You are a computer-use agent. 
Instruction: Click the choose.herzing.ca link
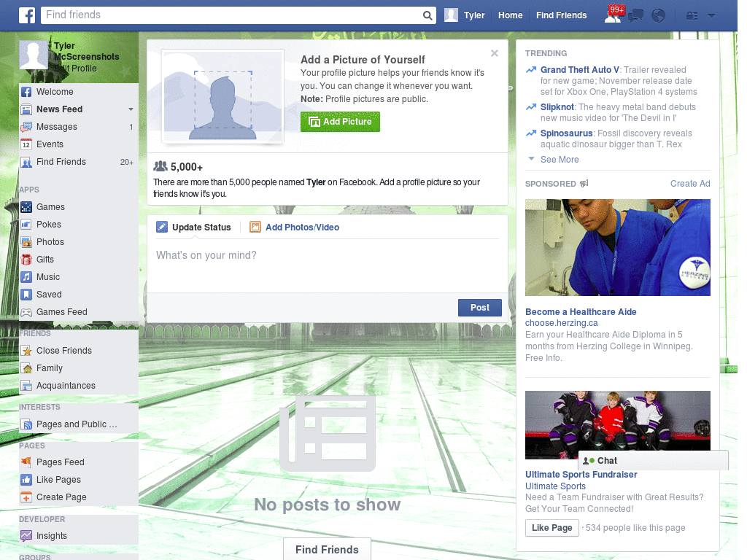pyautogui.click(x=561, y=323)
